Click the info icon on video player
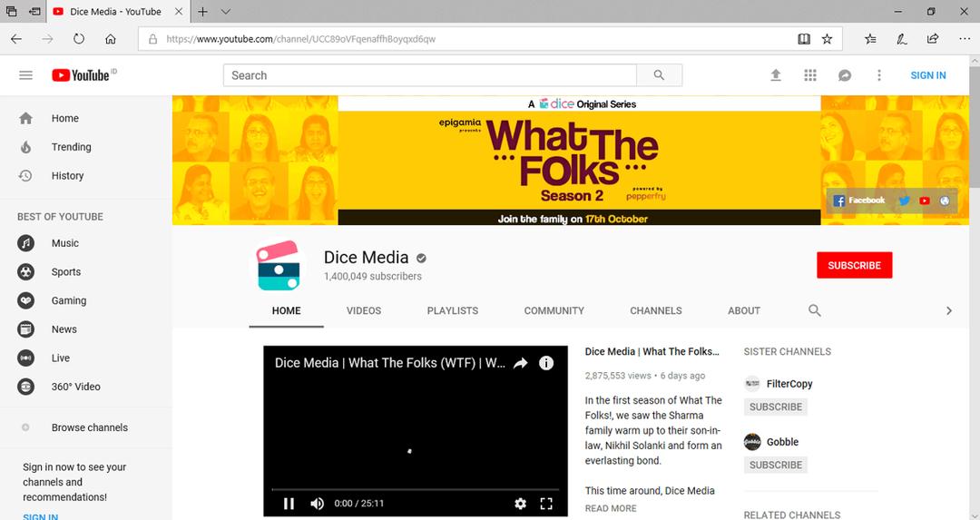Screen dimensions: 980x520 click(x=546, y=363)
